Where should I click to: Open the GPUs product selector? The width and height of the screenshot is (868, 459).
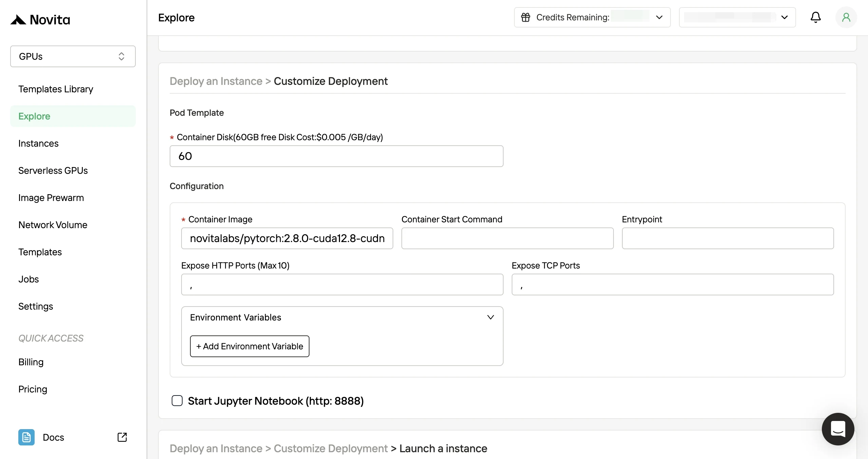73,56
